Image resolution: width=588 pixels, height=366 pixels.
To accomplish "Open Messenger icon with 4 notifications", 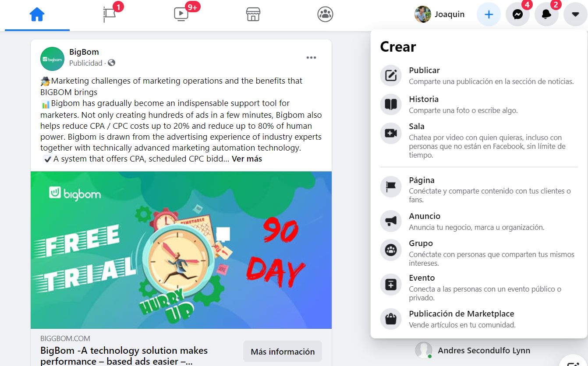I will pyautogui.click(x=517, y=14).
